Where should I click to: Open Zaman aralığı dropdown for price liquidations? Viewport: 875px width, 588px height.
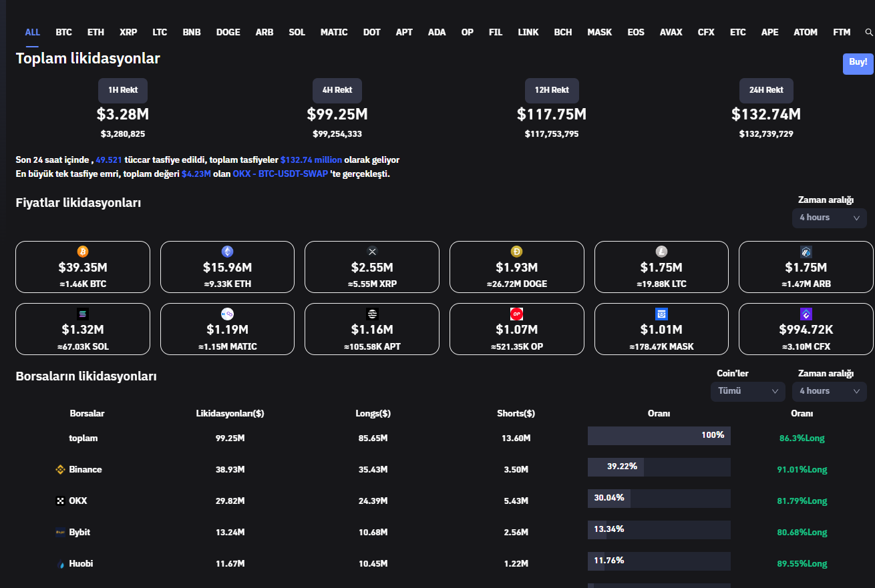(x=829, y=218)
